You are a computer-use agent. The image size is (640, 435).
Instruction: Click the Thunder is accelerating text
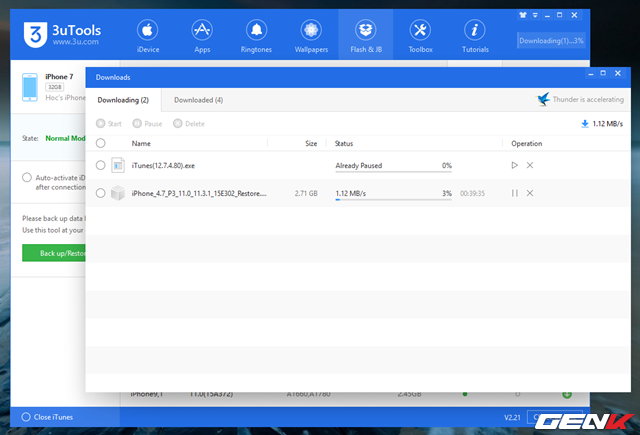pyautogui.click(x=588, y=100)
